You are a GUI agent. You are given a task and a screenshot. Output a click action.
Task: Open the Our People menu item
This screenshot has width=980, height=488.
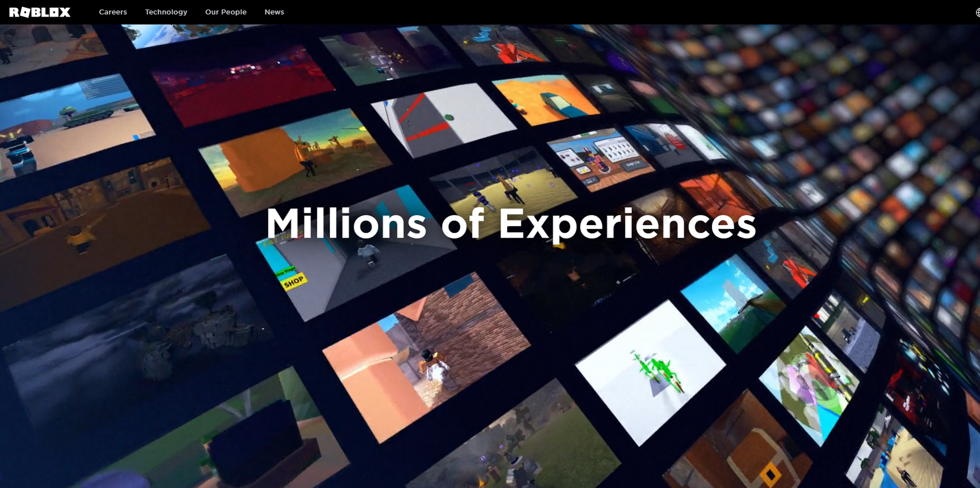click(226, 12)
